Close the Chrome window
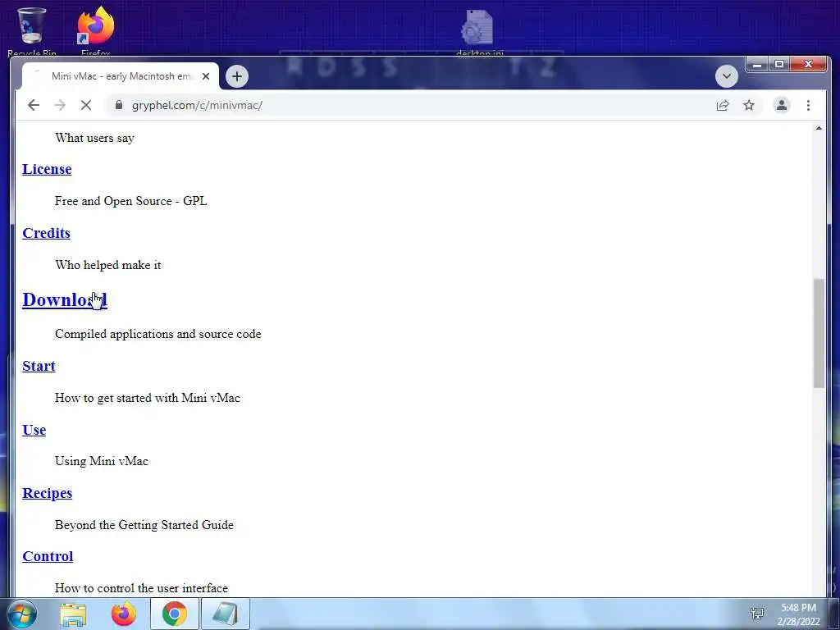 click(x=808, y=64)
